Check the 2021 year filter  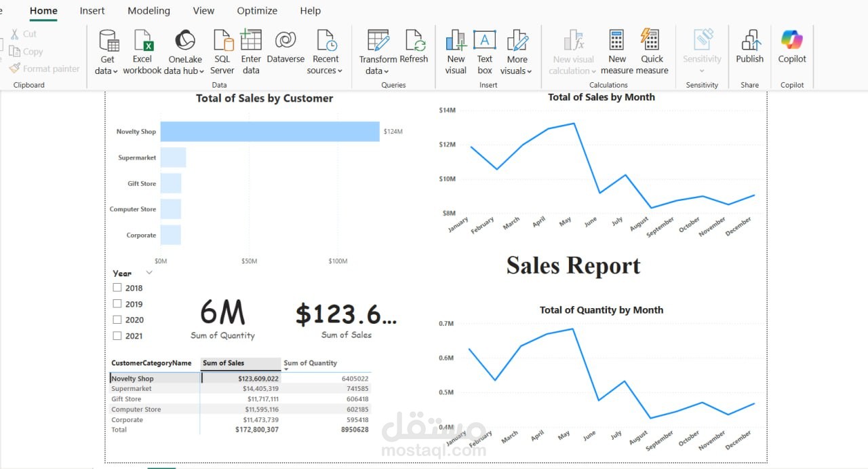(x=117, y=336)
